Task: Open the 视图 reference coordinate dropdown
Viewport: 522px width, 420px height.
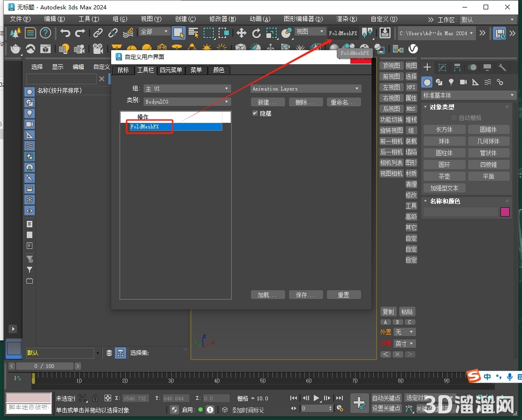Action: (310, 31)
